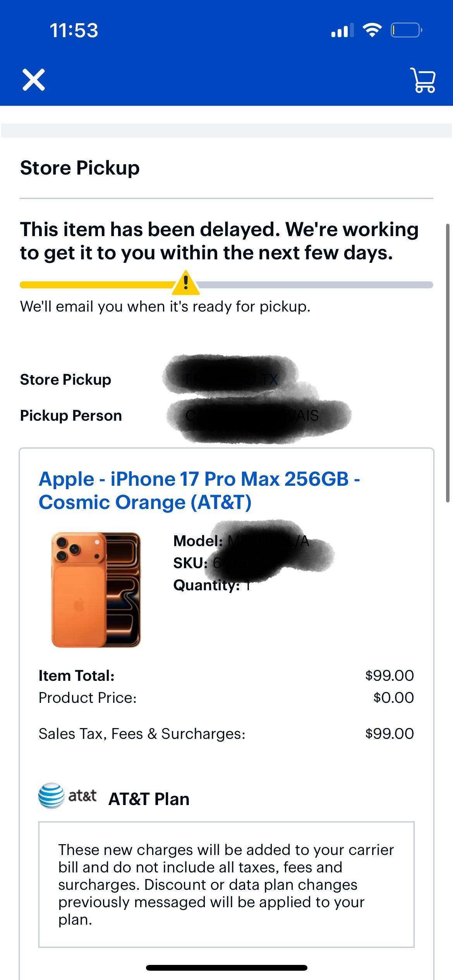Tap the item delayed status message
This screenshot has width=453, height=980.
click(x=219, y=241)
